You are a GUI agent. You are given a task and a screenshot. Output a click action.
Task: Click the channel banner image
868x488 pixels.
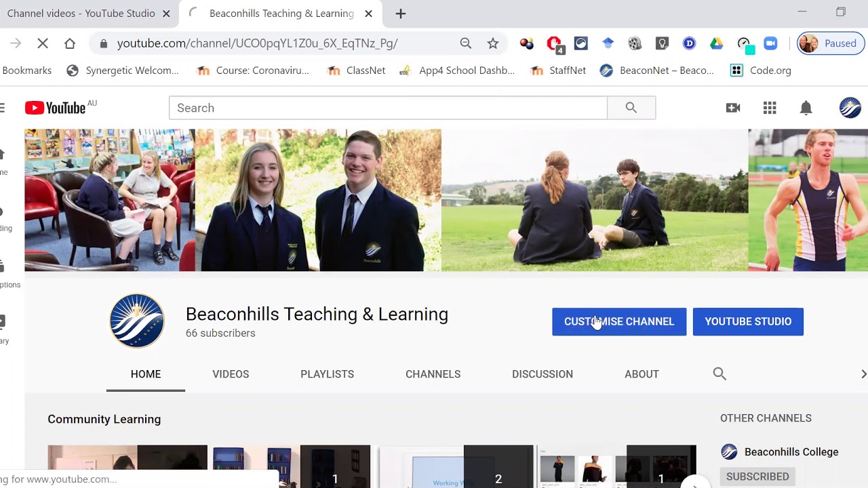pyautogui.click(x=446, y=200)
